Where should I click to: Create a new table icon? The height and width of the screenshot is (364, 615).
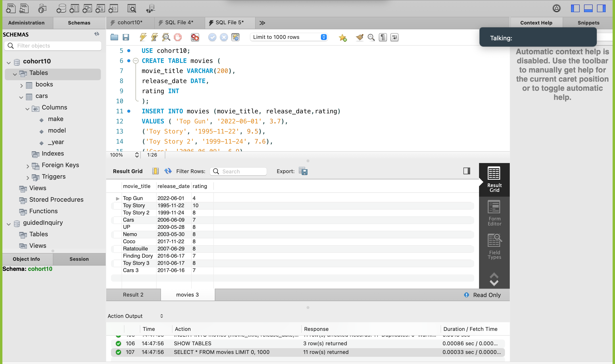(x=74, y=9)
